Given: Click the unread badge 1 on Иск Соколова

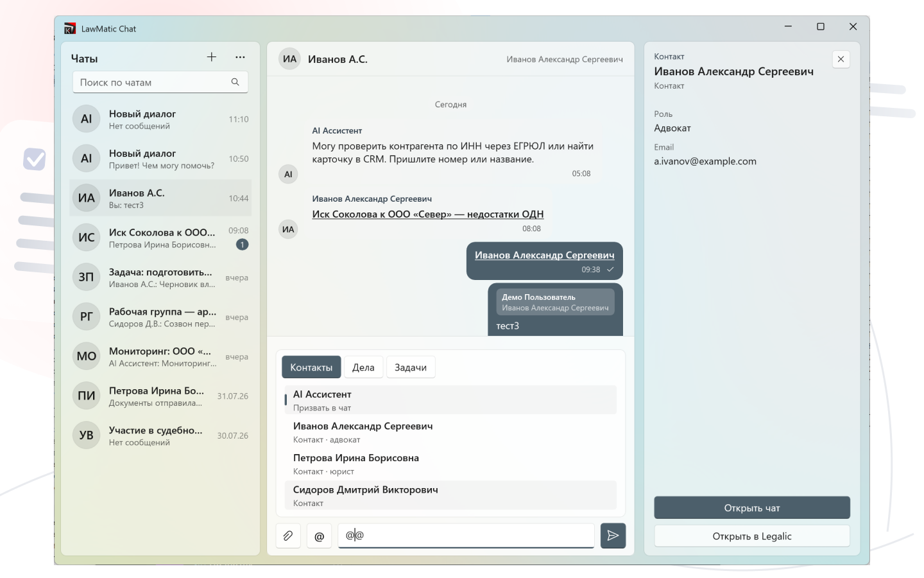Looking at the screenshot, I should [x=242, y=245].
